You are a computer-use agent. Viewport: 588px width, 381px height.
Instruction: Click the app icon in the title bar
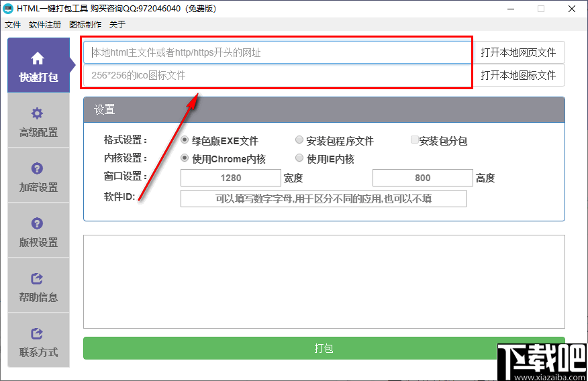(8, 9)
